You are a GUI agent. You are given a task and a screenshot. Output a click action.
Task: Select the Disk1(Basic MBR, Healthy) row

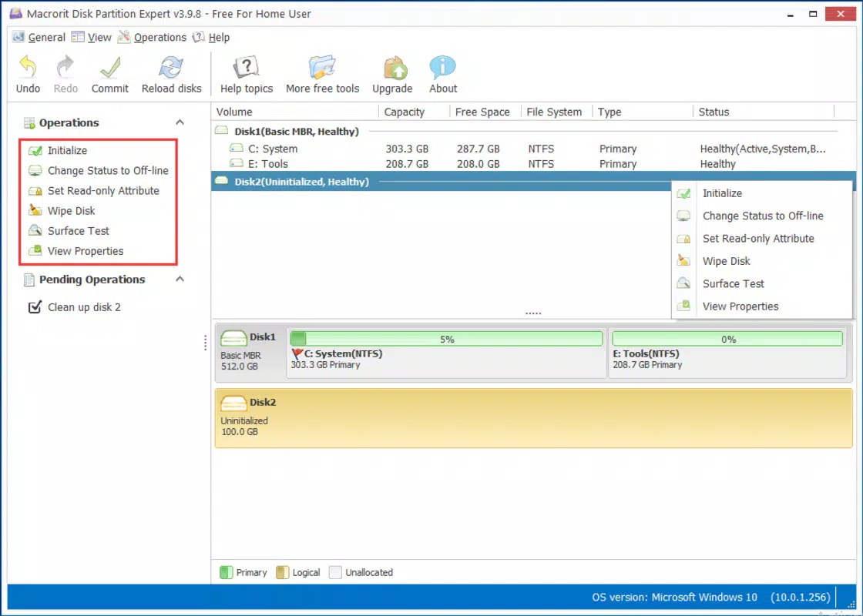click(533, 131)
